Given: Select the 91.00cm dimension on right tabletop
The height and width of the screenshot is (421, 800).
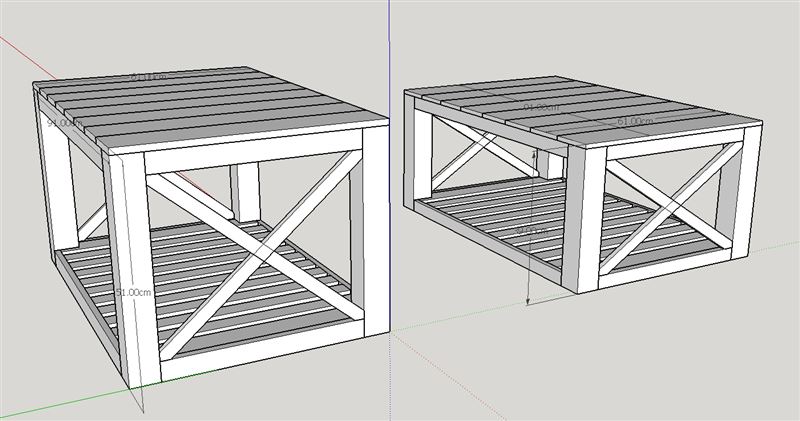Looking at the screenshot, I should coord(540,107).
